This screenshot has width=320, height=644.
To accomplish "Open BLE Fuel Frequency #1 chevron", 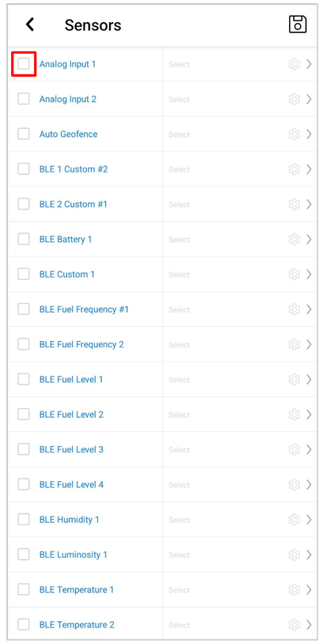I will 310,309.
